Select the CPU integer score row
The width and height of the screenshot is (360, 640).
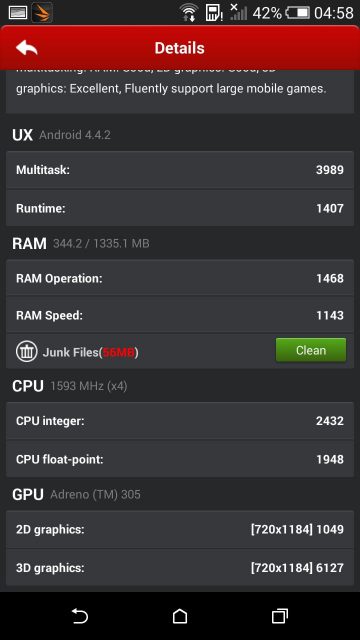(x=180, y=421)
